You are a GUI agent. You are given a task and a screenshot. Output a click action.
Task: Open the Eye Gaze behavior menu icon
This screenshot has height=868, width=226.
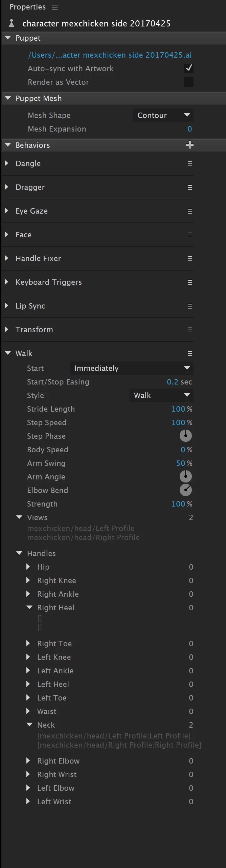pyautogui.click(x=190, y=211)
